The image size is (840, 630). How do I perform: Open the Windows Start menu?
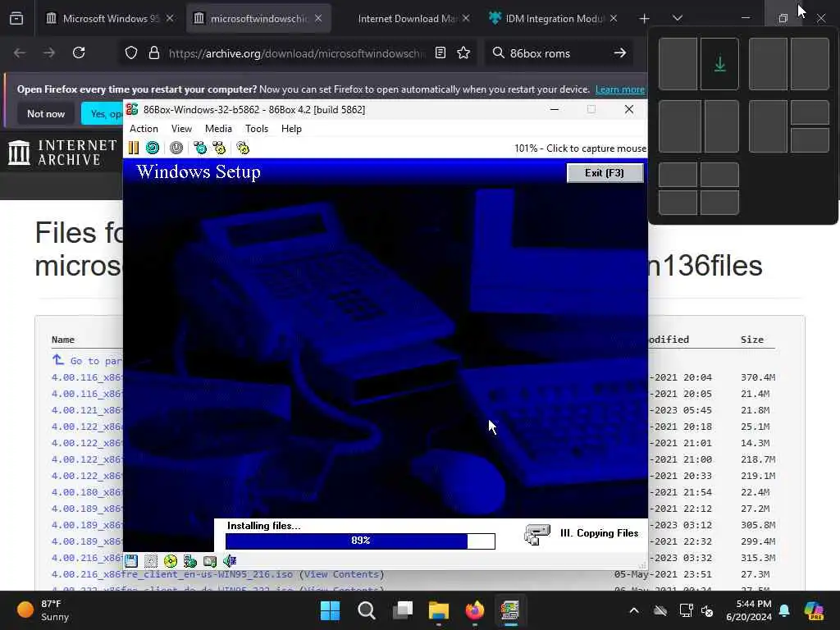coord(330,610)
